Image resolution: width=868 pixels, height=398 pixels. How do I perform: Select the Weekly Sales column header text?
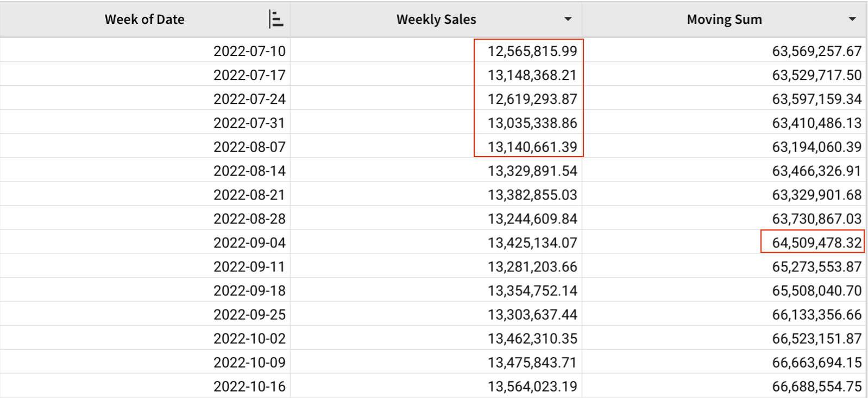436,20
